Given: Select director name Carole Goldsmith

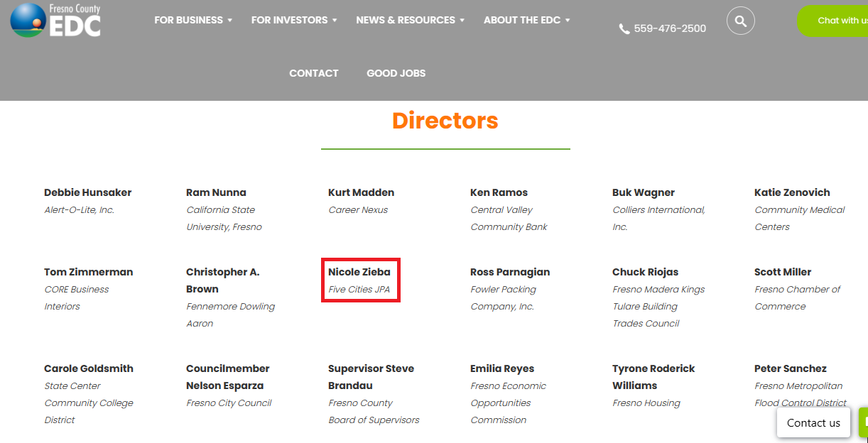Looking at the screenshot, I should click(x=89, y=368).
